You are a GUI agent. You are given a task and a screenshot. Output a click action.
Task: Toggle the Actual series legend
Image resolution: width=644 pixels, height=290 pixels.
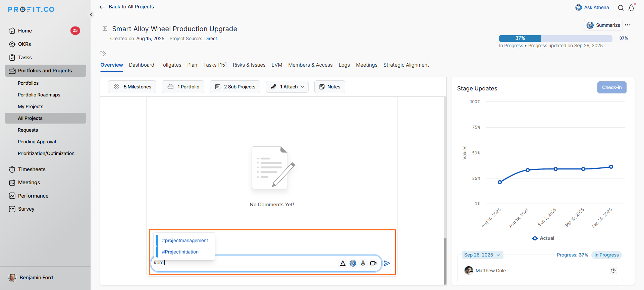click(x=543, y=238)
